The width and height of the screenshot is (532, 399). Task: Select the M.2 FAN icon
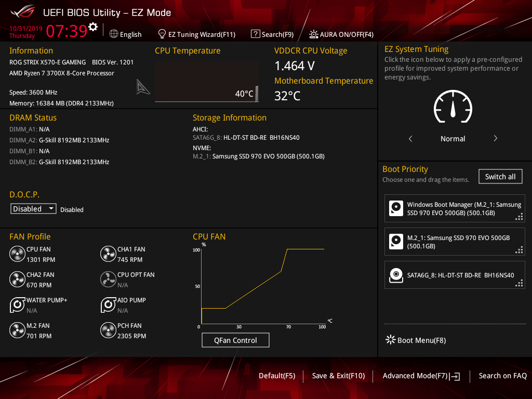pos(17,330)
